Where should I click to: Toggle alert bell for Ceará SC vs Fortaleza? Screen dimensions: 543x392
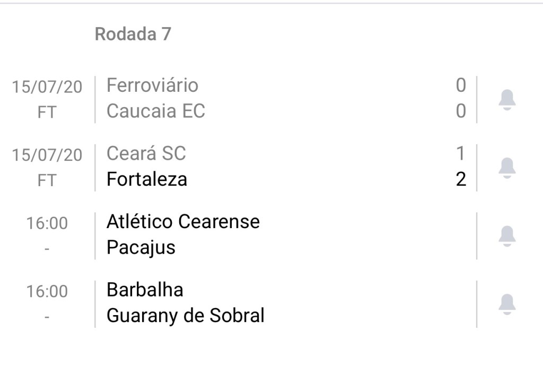pos(507,167)
